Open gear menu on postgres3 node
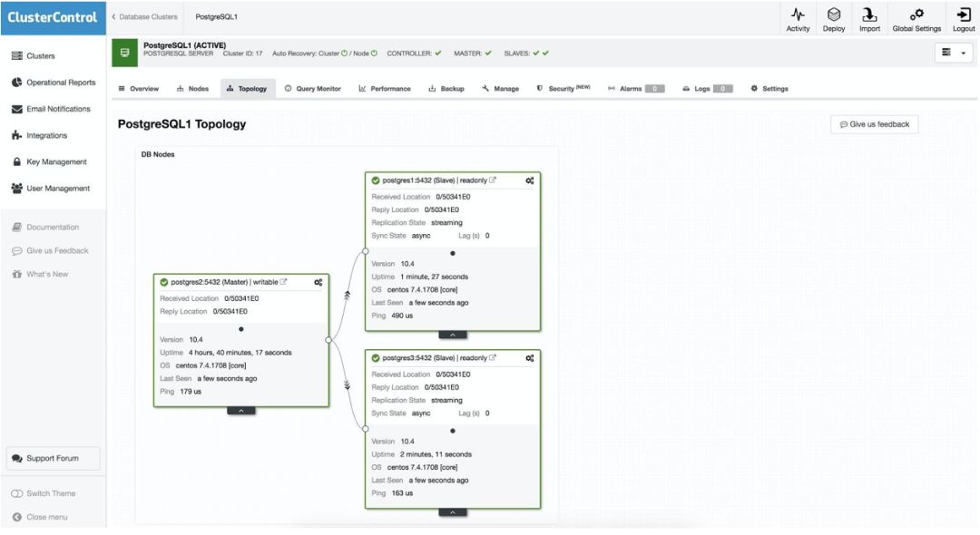Viewport: 980px width, 535px height. 529,358
